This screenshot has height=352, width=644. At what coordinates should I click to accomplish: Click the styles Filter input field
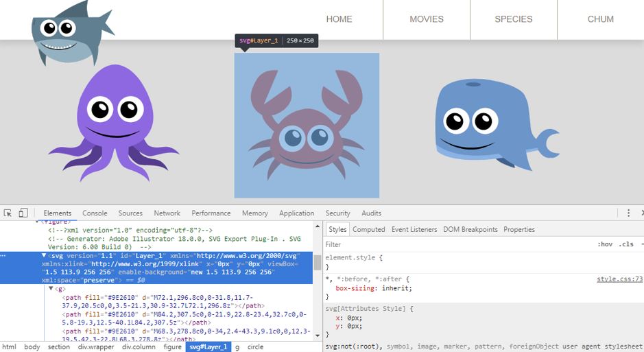453,244
